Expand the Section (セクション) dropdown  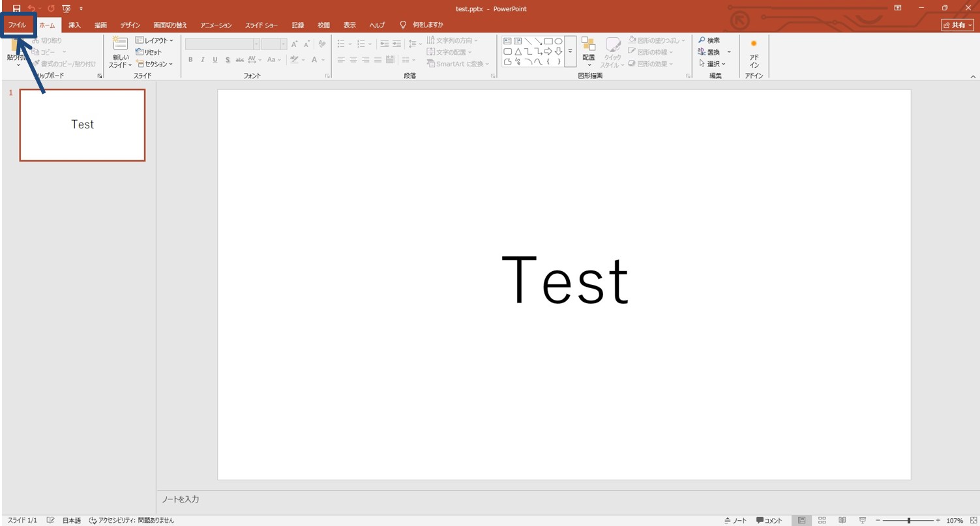155,64
